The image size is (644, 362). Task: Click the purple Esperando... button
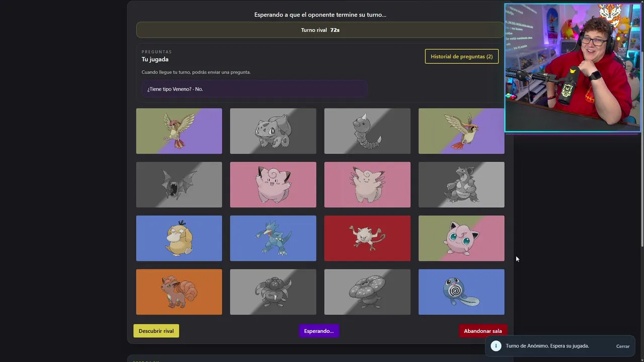319,331
